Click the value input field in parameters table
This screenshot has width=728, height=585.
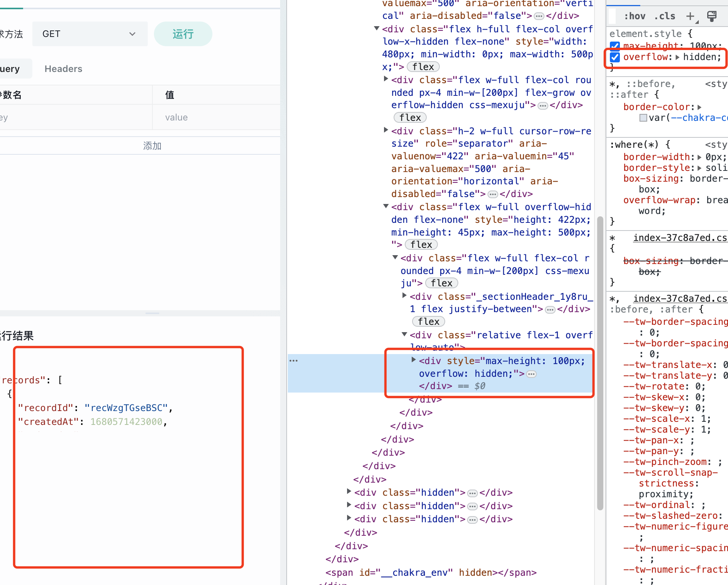(x=215, y=117)
